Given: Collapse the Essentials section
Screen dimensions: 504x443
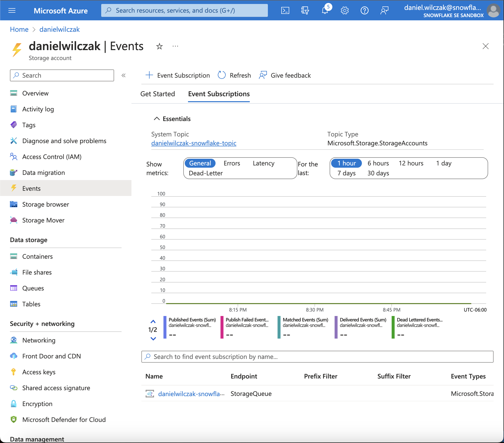Looking at the screenshot, I should click(172, 119).
